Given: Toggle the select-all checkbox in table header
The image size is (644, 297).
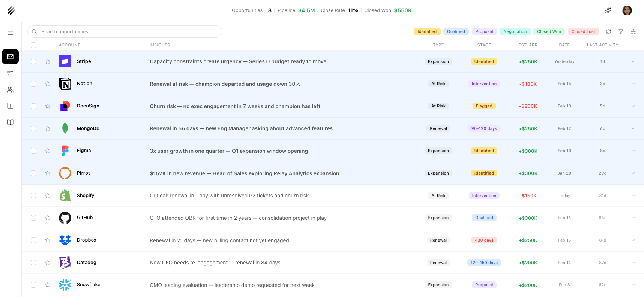Looking at the screenshot, I should point(33,45).
